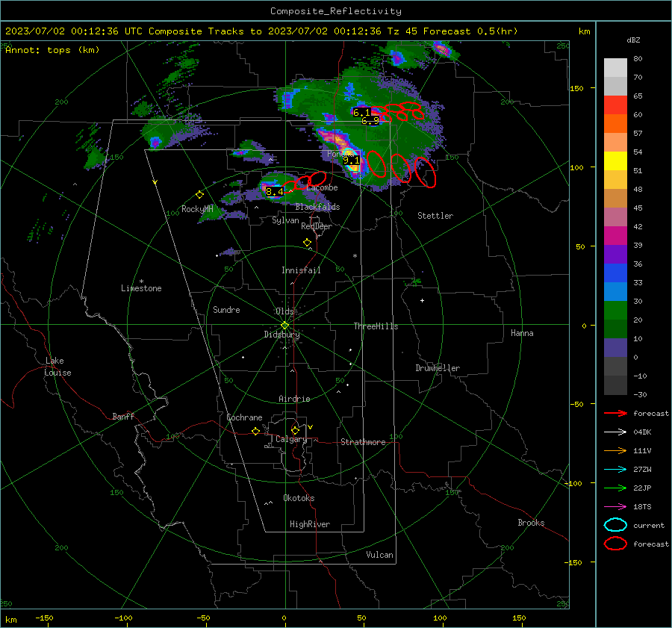Click the yellow diamond marker west of Calgary
Viewport: 672px width, 628px height.
point(256,432)
